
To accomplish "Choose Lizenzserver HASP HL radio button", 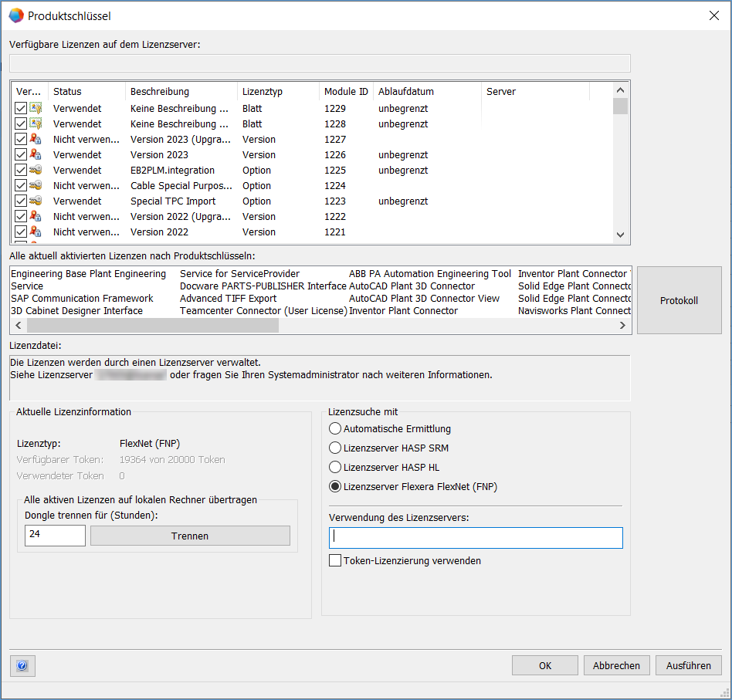I will (335, 467).
